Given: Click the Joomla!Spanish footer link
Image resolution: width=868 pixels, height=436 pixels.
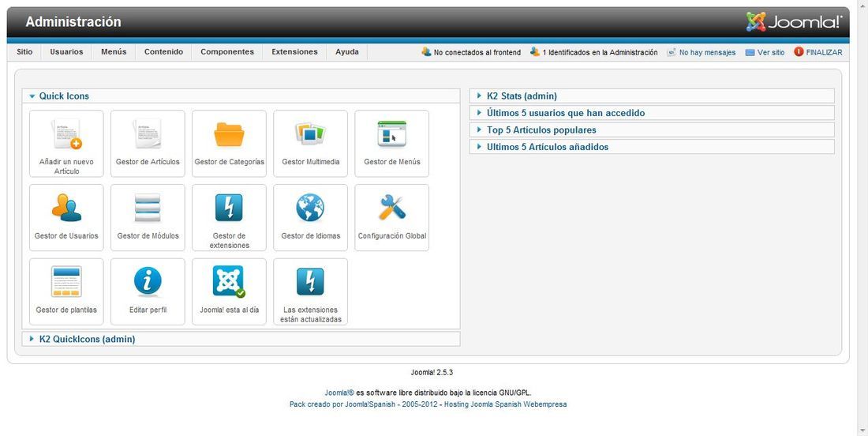Looking at the screenshot, I should 370,404.
